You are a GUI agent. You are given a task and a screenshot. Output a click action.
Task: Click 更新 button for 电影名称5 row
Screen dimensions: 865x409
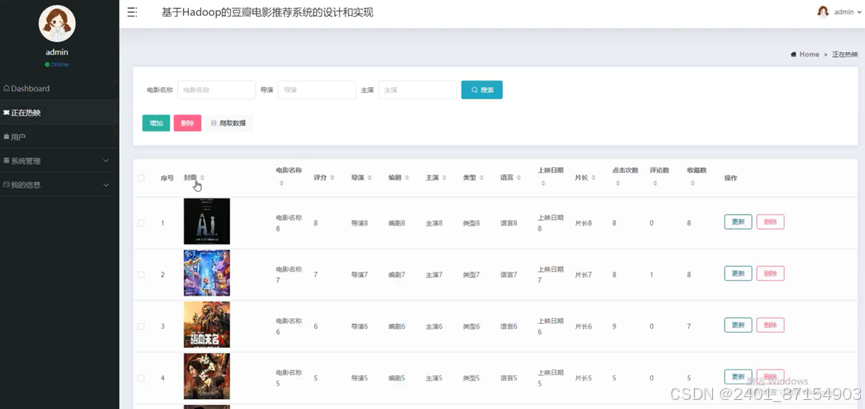pos(738,376)
